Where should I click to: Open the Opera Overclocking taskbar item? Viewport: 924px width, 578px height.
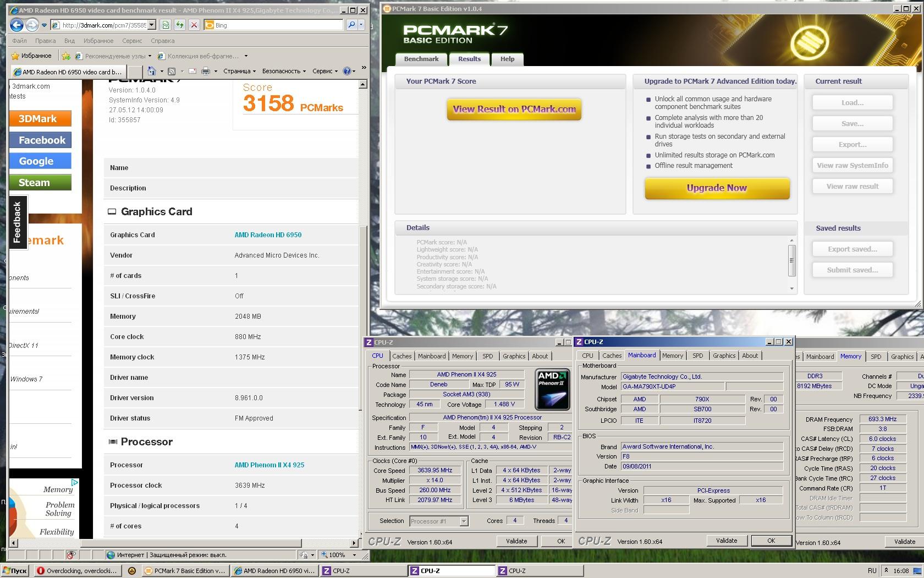click(77, 571)
